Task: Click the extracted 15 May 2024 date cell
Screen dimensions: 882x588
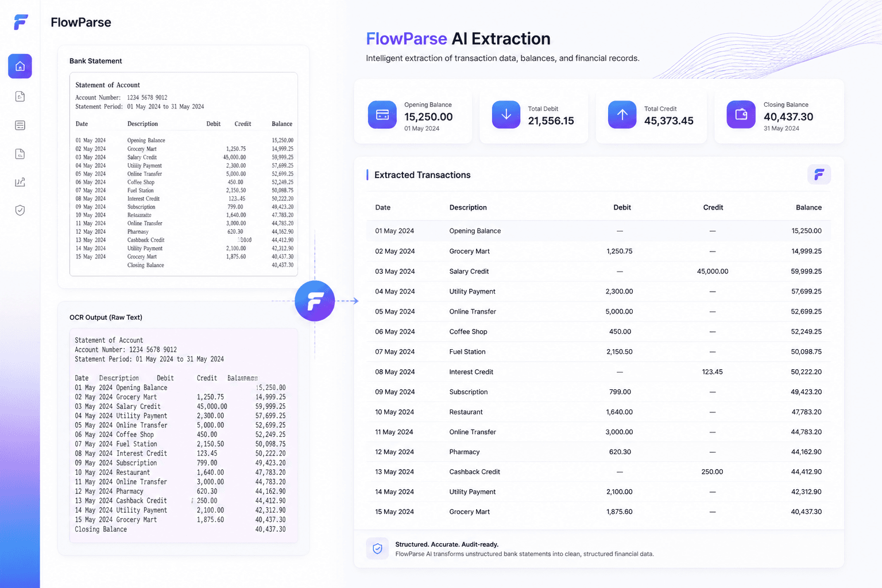Action: [x=394, y=512]
